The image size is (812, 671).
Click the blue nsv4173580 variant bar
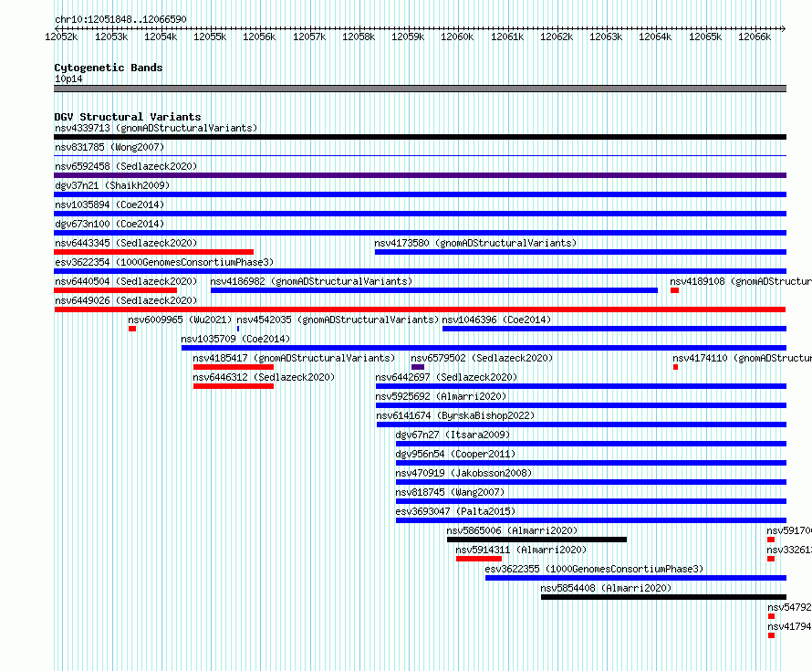click(580, 252)
